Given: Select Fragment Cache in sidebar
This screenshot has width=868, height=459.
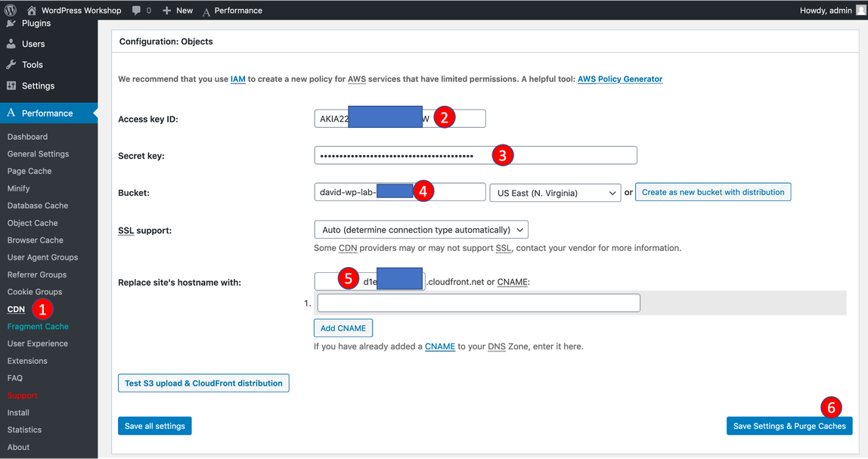Looking at the screenshot, I should (x=38, y=327).
